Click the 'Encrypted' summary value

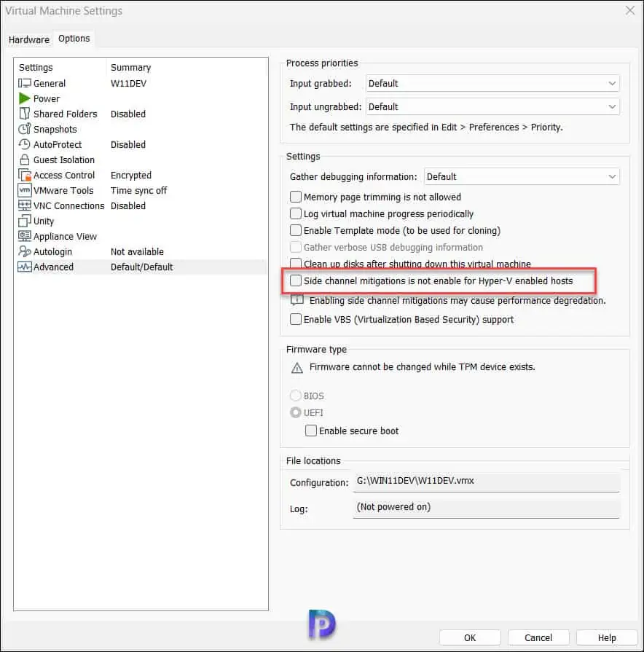tap(131, 175)
